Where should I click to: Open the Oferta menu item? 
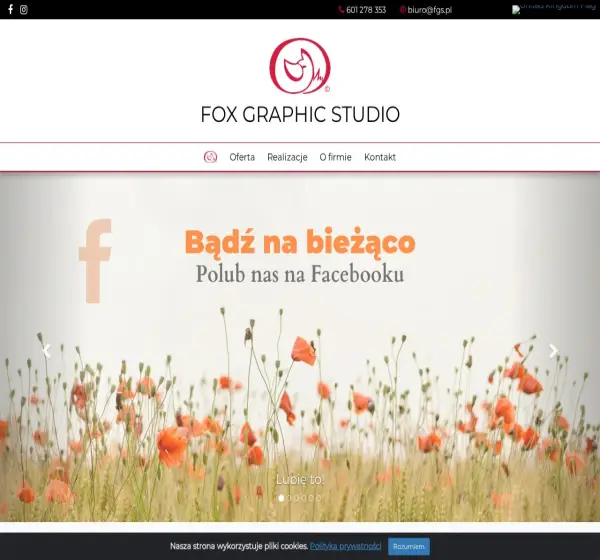[x=242, y=157]
